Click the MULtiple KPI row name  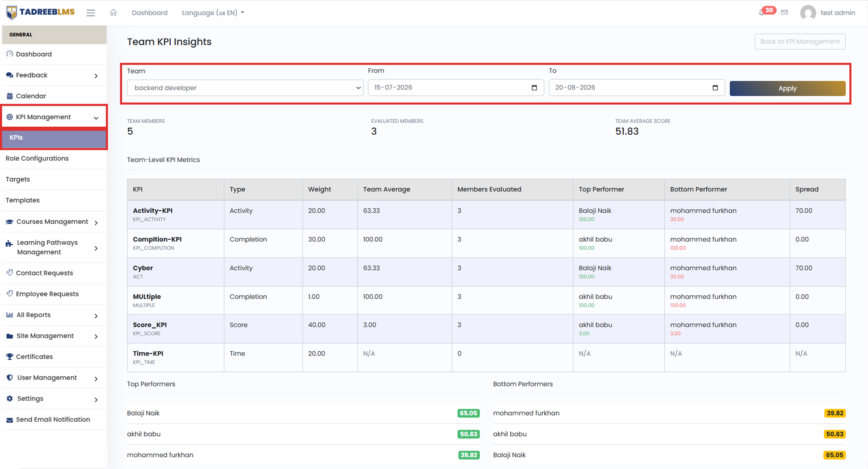click(x=147, y=296)
